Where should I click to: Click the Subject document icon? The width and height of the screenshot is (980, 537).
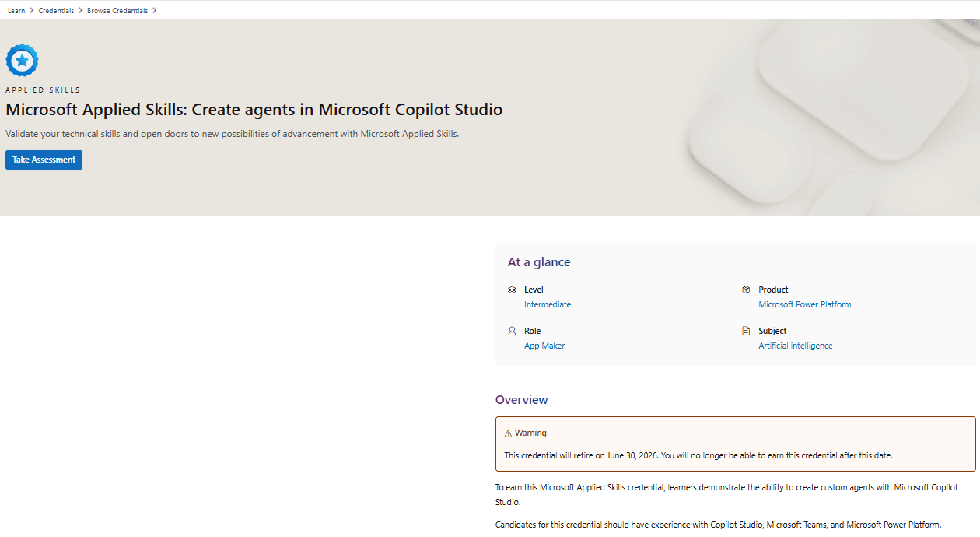click(746, 331)
